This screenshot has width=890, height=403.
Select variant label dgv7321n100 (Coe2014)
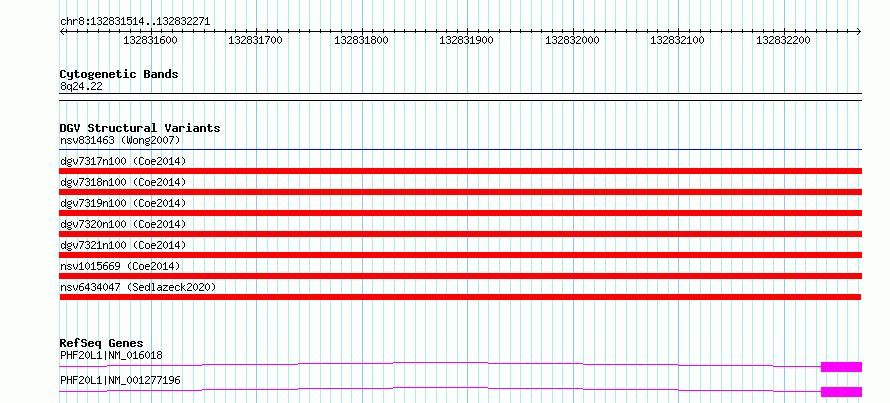pyautogui.click(x=123, y=245)
